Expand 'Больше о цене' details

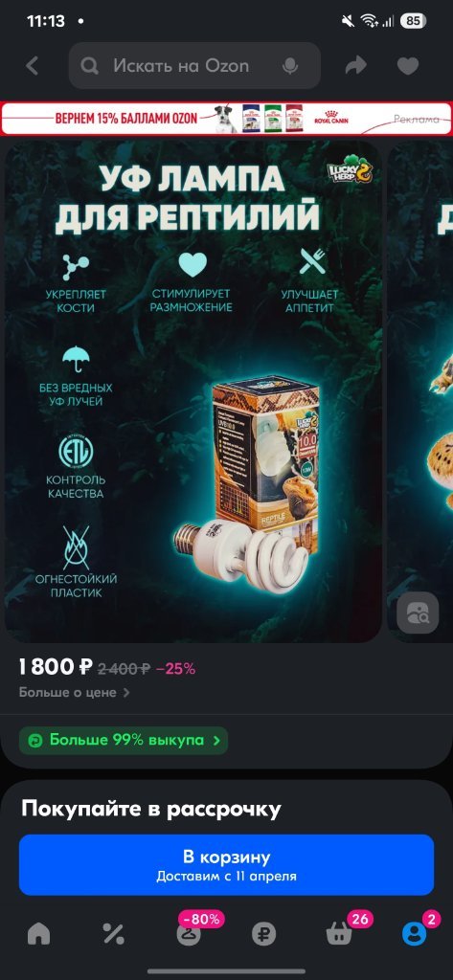coord(75,693)
